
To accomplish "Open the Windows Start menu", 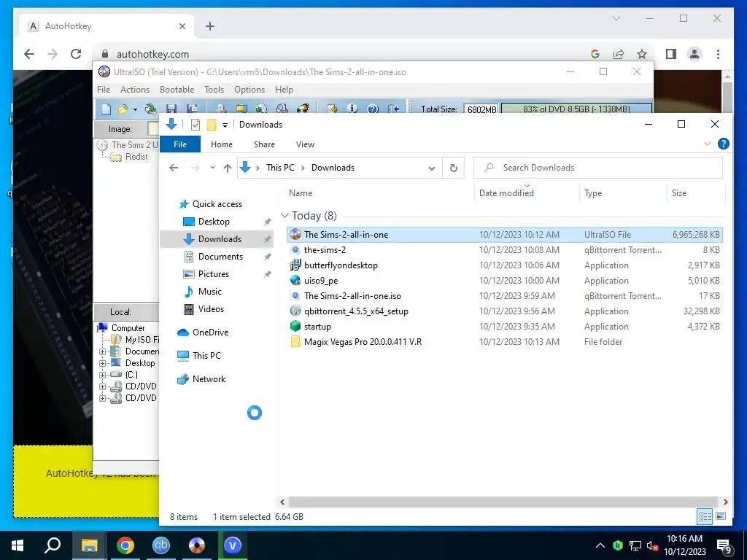I will point(18,545).
